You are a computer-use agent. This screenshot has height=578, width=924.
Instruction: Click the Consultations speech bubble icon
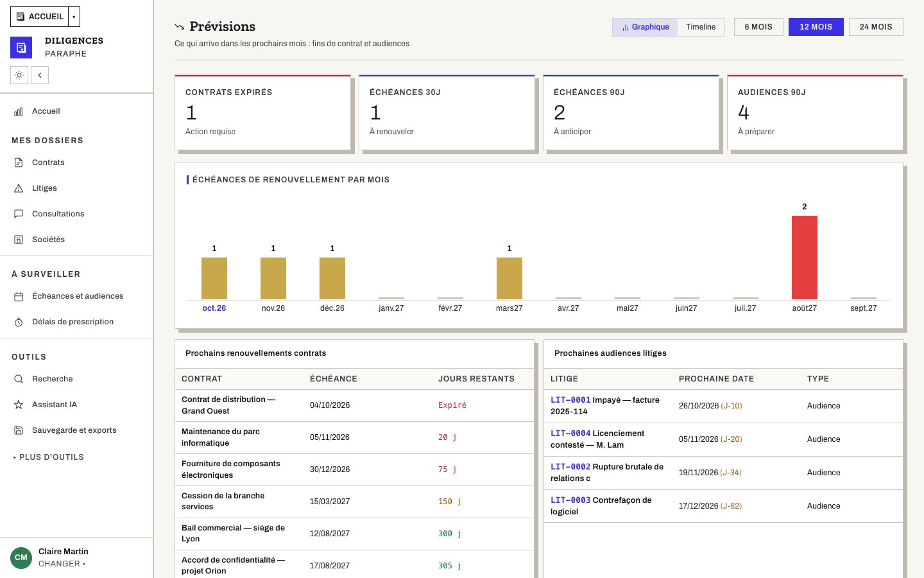(19, 214)
